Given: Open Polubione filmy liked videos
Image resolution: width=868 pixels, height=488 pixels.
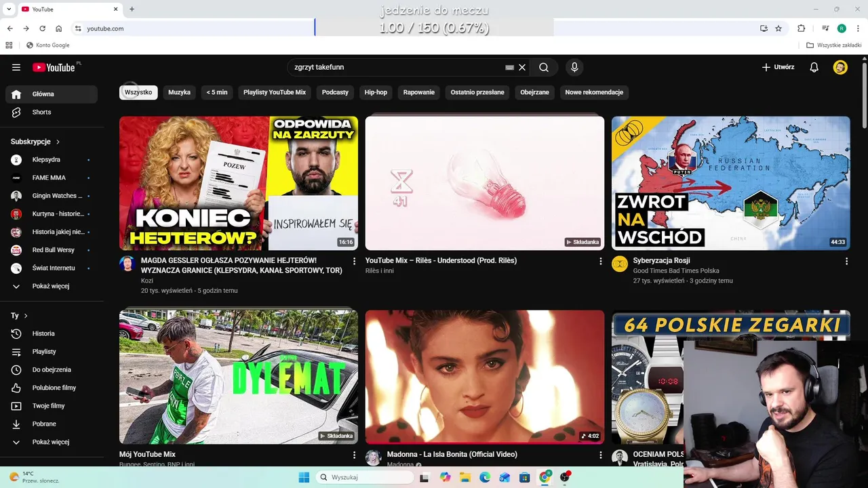Looking at the screenshot, I should 52,388.
